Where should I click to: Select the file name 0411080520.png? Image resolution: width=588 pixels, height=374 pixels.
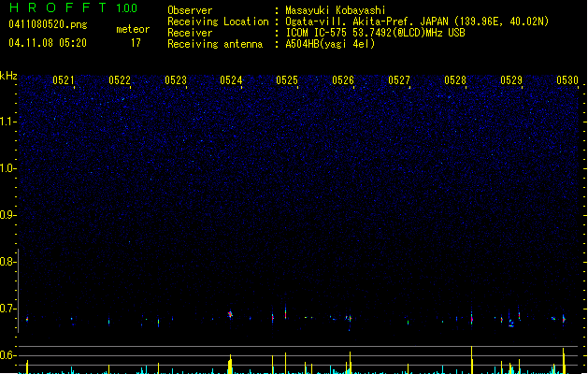point(48,24)
